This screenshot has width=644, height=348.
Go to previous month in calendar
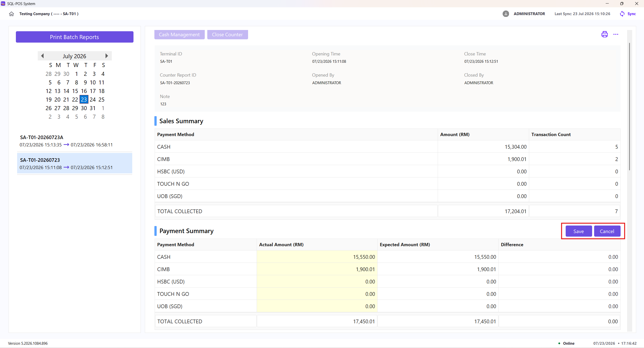click(x=42, y=56)
